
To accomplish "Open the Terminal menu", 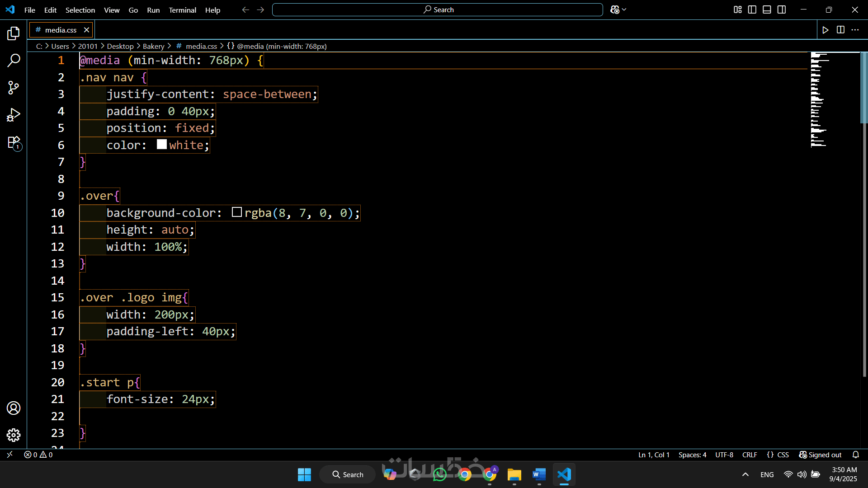I will (182, 10).
